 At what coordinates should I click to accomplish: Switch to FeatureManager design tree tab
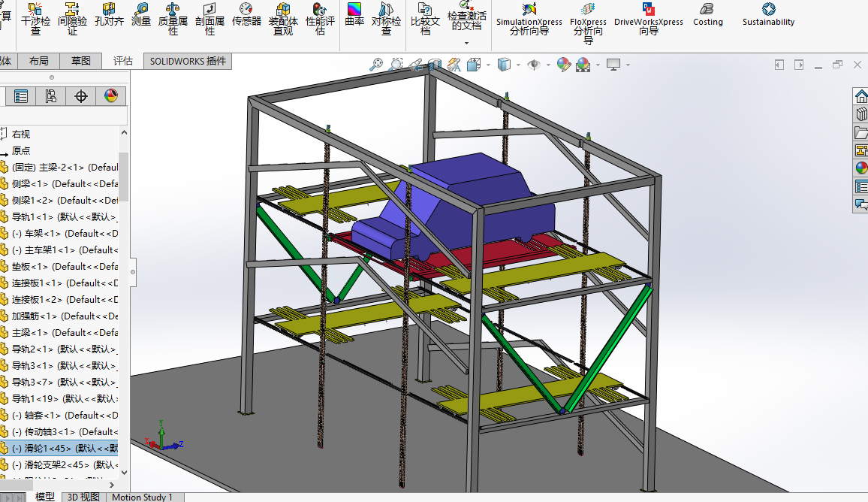21,96
